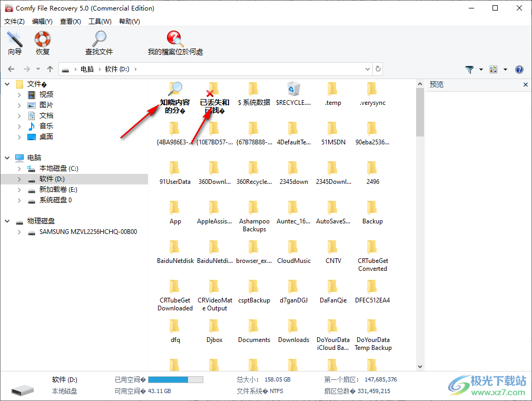Click the file list scrollbar up arrow
The image size is (532, 401).
(x=420, y=84)
